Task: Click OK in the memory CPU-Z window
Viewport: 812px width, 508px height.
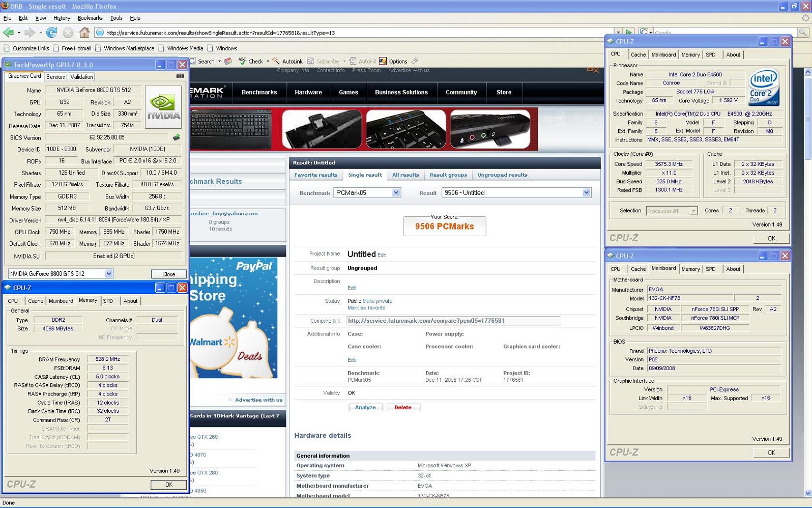Action: tap(168, 485)
